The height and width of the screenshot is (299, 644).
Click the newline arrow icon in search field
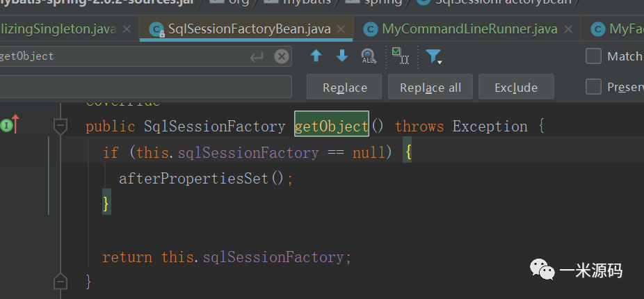[257, 56]
